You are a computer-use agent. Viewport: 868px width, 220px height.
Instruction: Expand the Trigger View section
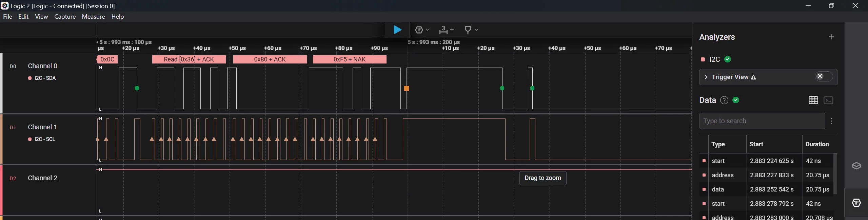706,77
